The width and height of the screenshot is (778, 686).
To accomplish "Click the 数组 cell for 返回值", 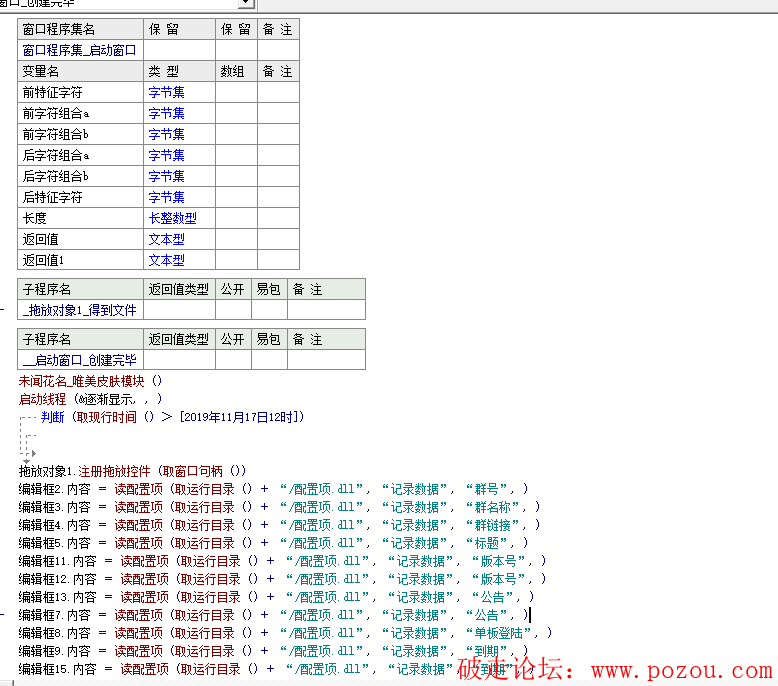I will click(x=236, y=239).
